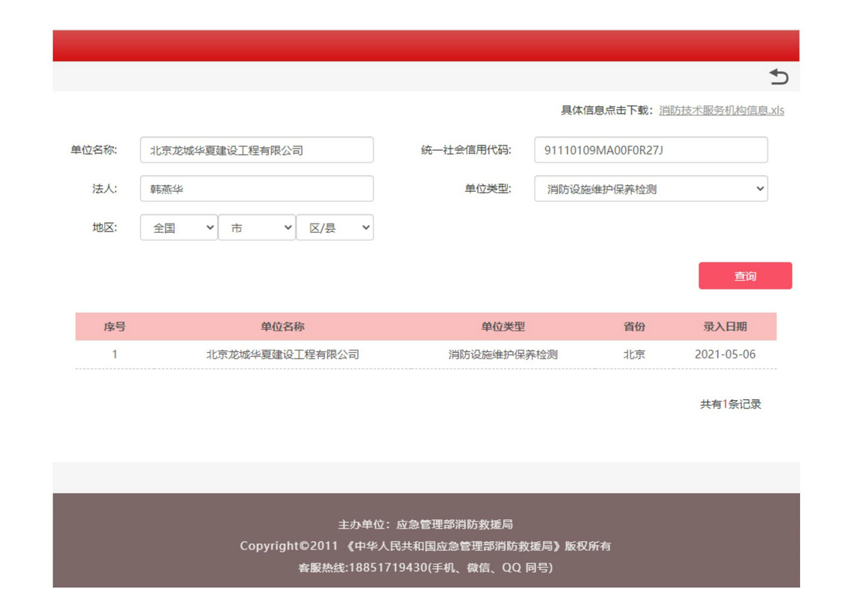Viewport: 855px width, 616px height.
Task: Click the 2021-05-06 date cell
Action: click(725, 354)
